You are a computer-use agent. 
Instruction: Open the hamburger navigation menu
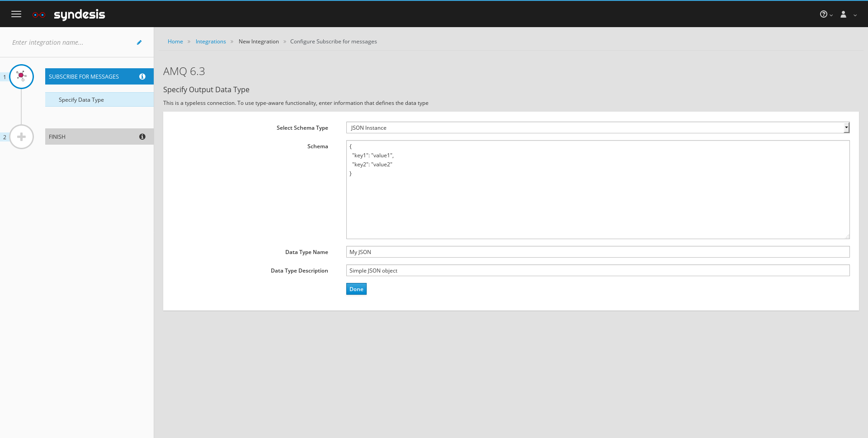[16, 14]
